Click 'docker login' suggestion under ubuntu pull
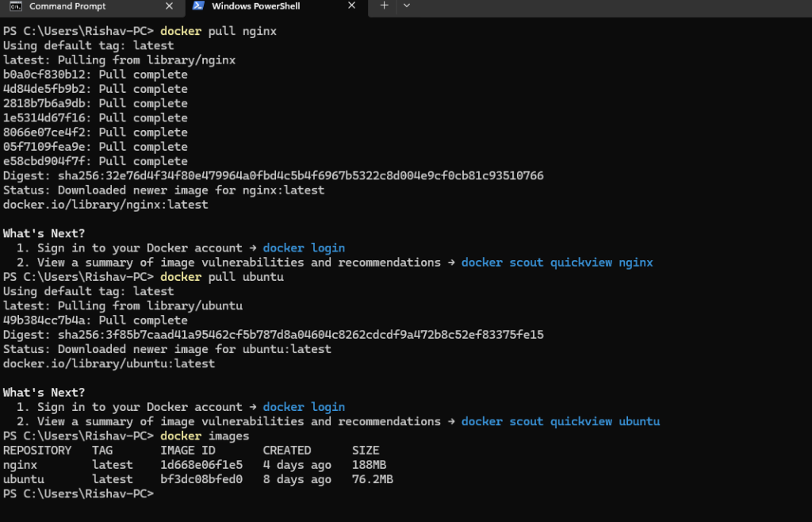This screenshot has height=522, width=812. coord(304,407)
